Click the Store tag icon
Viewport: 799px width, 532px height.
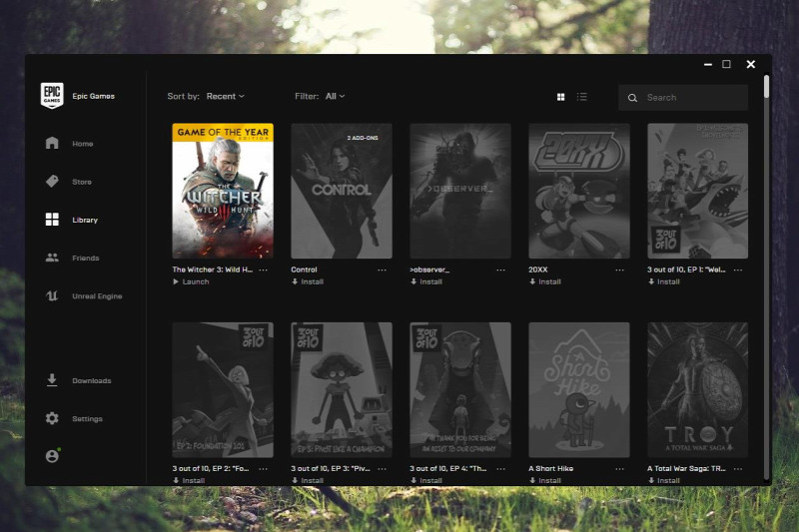[x=52, y=182]
